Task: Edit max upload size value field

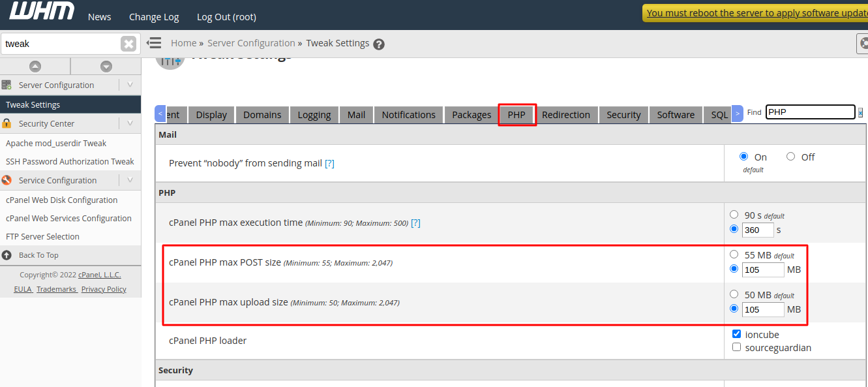Action: (x=763, y=309)
